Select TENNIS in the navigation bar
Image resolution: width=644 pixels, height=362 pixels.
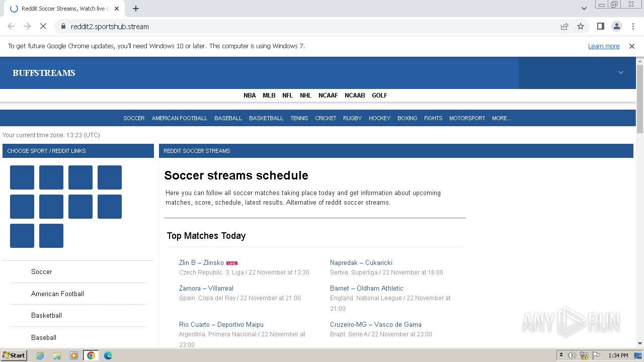tap(299, 118)
